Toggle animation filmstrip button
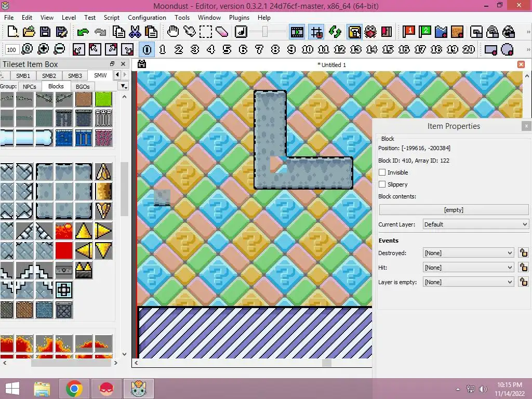The height and width of the screenshot is (399, 532). [x=297, y=32]
